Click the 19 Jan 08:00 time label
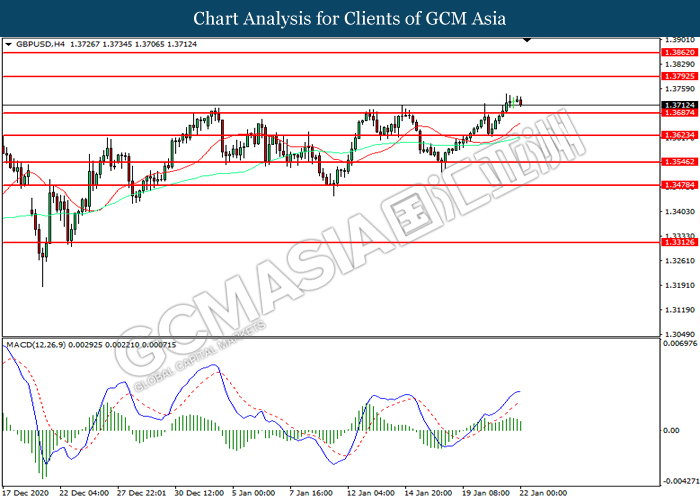Image resolution: width=700 pixels, height=500 pixels. (x=486, y=493)
